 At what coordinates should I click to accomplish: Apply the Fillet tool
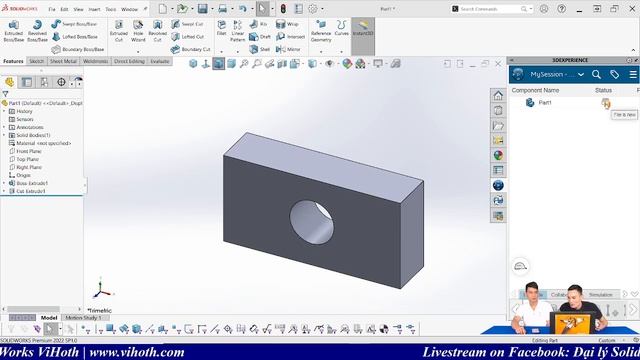click(x=222, y=29)
